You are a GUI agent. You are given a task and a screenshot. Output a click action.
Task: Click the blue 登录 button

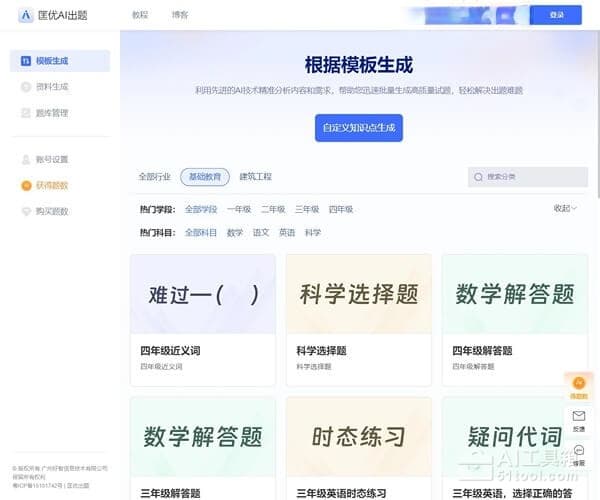pyautogui.click(x=557, y=15)
